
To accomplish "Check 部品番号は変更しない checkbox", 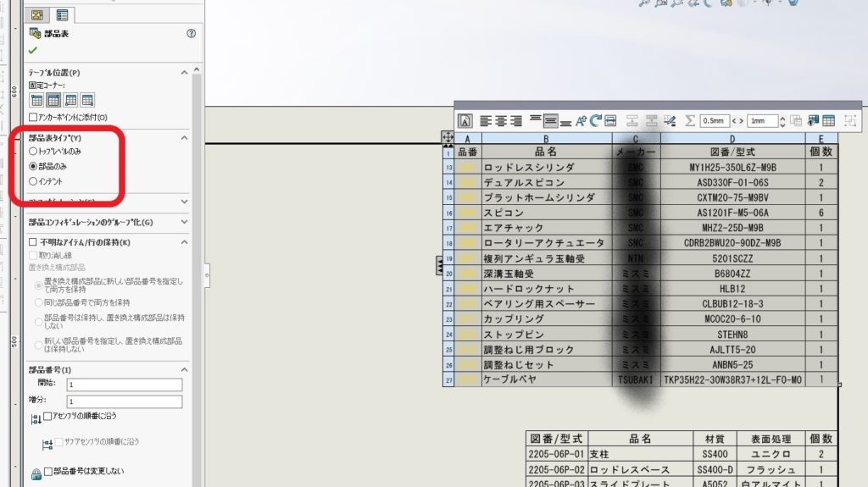I will (x=48, y=472).
